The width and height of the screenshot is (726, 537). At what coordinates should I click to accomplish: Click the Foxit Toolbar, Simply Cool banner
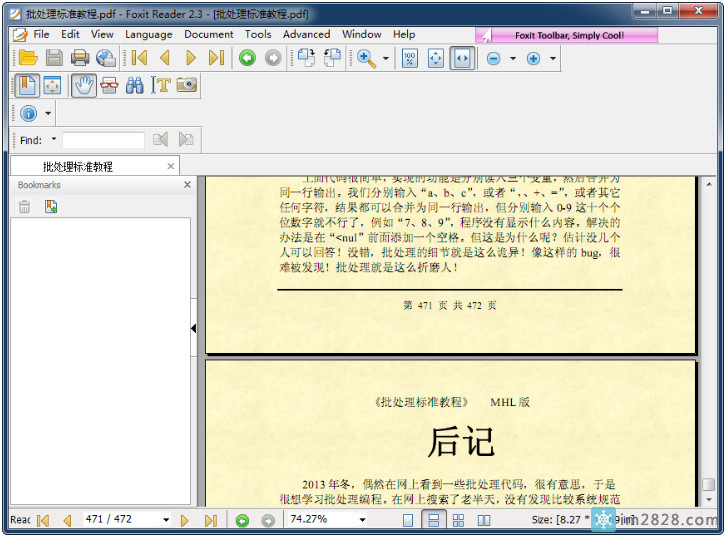[x=567, y=35]
